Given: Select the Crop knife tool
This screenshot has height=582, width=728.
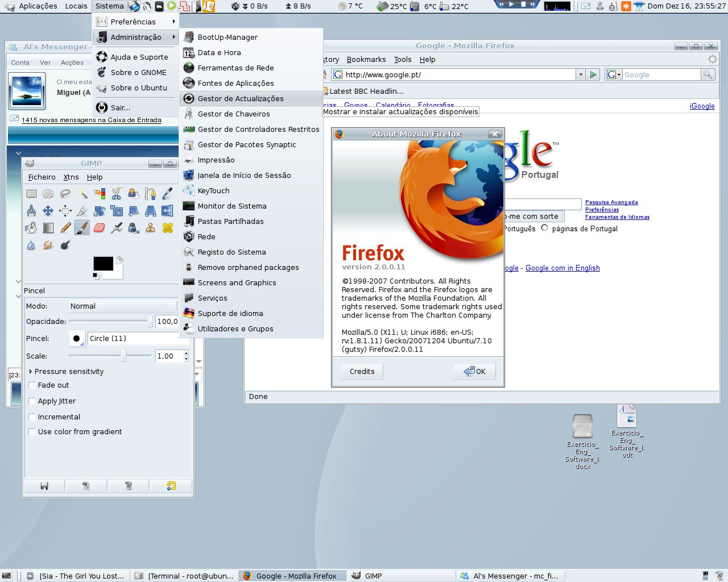Looking at the screenshot, I should coord(82,211).
